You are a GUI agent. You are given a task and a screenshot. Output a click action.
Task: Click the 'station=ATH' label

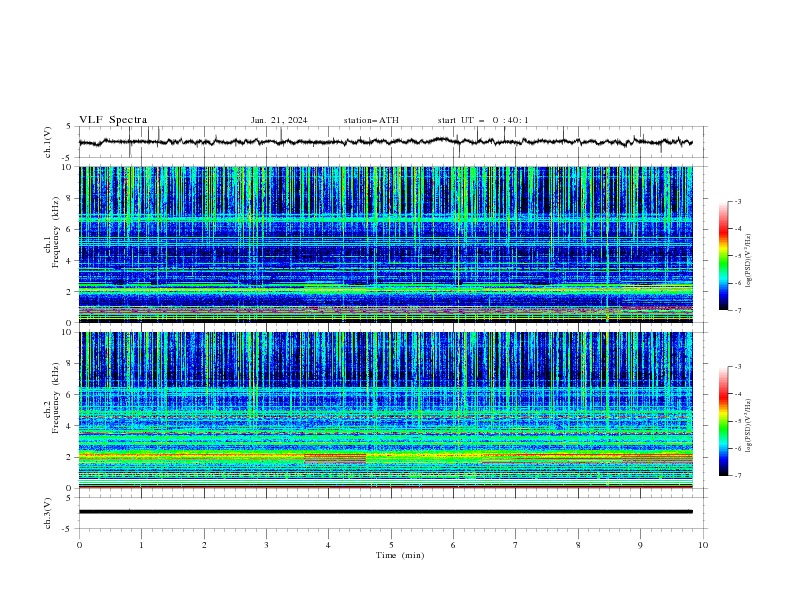pyautogui.click(x=371, y=120)
